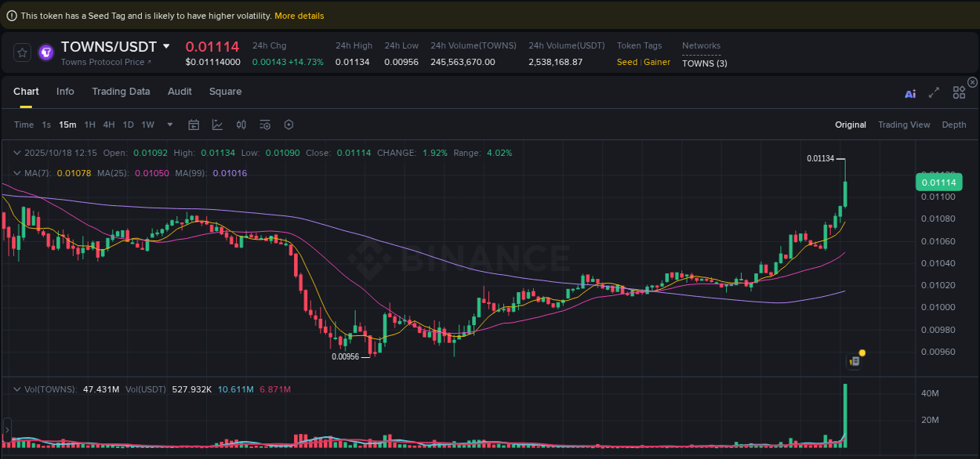The width and height of the screenshot is (980, 459).
Task: Click the TOWNS token avatar icon
Action: (x=45, y=52)
